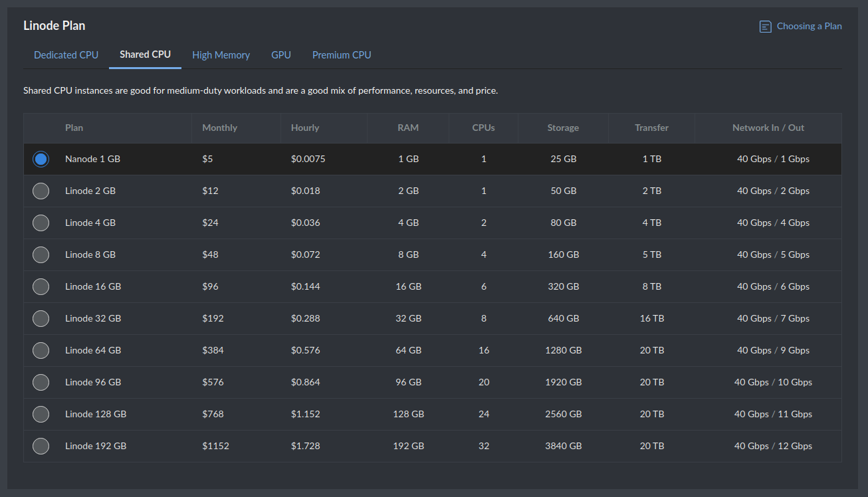This screenshot has height=497, width=868.
Task: Click the $48 monthly price
Action: 210,255
